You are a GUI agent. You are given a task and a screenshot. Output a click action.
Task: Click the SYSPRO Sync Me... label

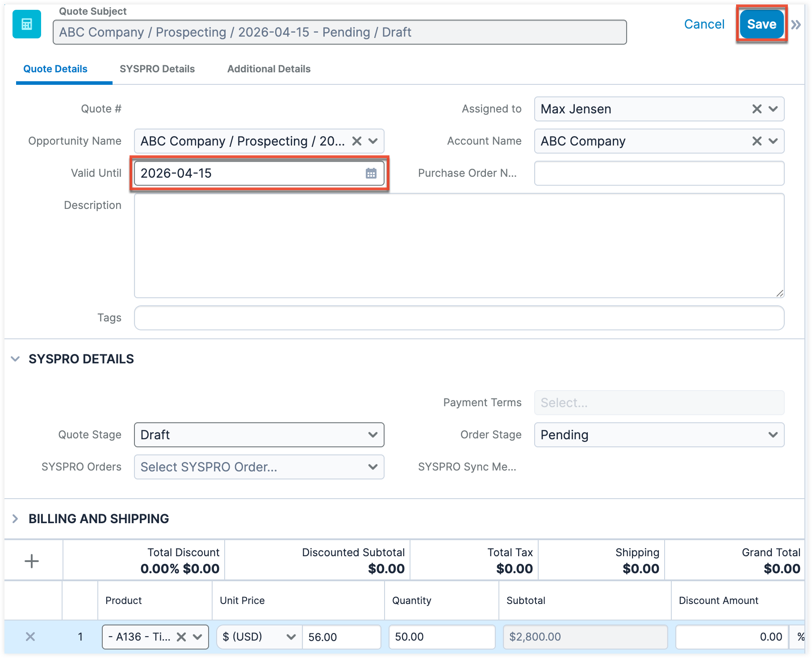(467, 467)
